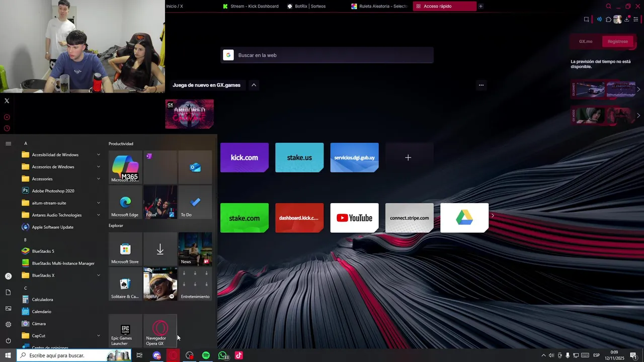This screenshot has height=362, width=644.
Task: Open the YouTube speed dial
Action: pos(354,218)
